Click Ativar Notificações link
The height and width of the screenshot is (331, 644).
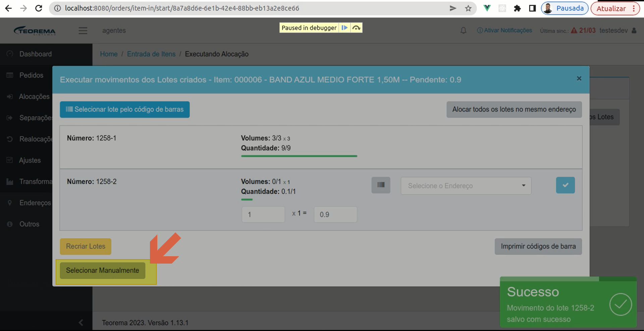pyautogui.click(x=504, y=31)
